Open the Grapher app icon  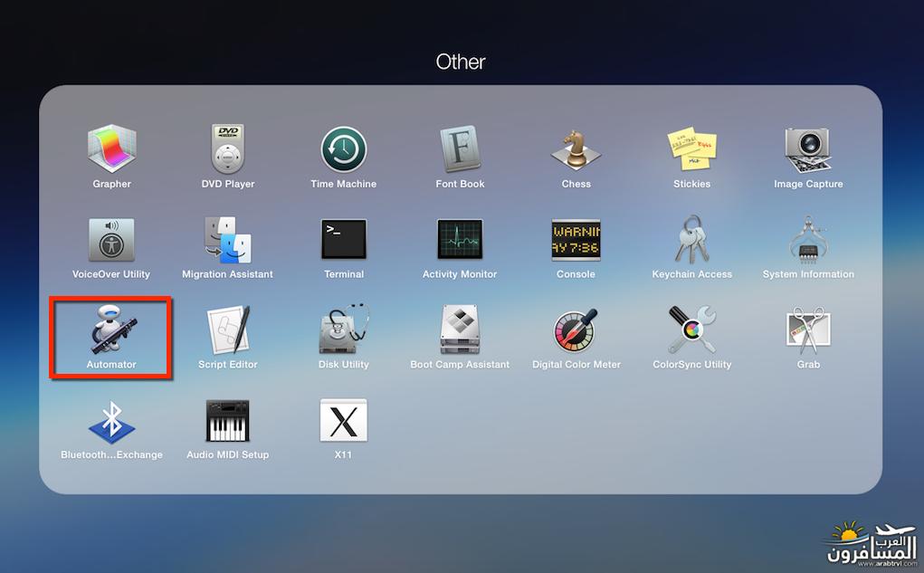(112, 148)
